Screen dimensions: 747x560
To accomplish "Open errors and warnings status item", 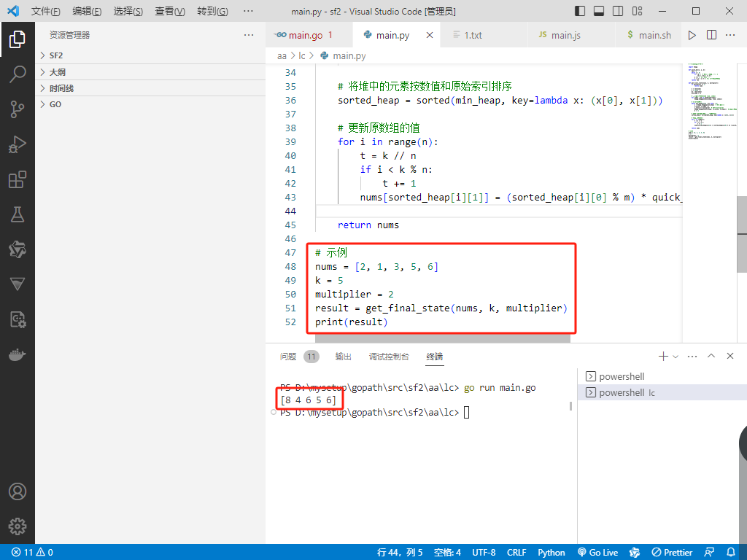I will coord(32,553).
